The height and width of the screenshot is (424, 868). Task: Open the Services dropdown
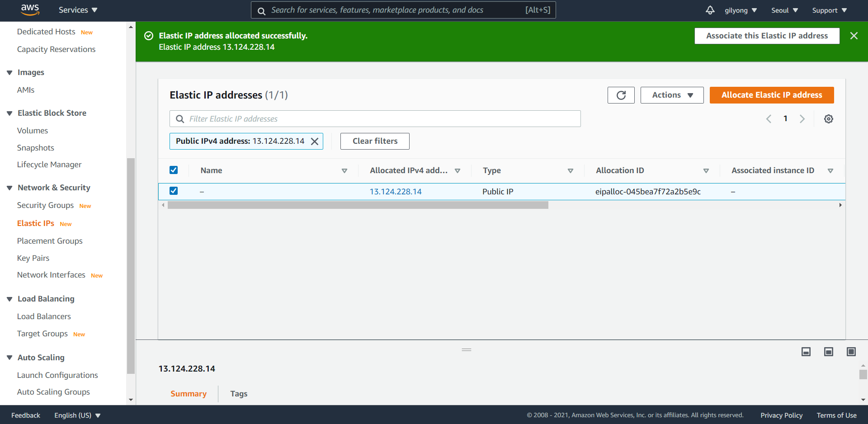point(78,10)
